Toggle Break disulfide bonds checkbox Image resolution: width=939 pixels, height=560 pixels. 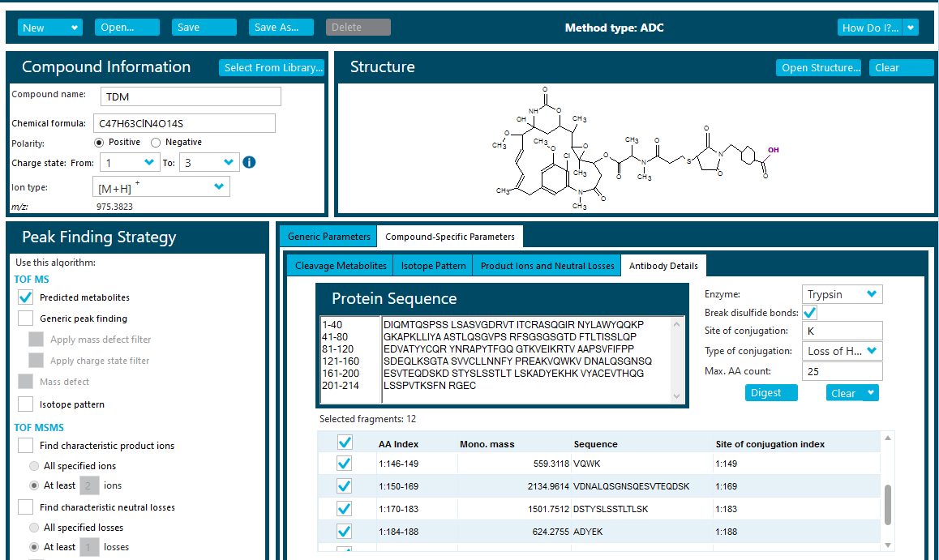pos(809,313)
